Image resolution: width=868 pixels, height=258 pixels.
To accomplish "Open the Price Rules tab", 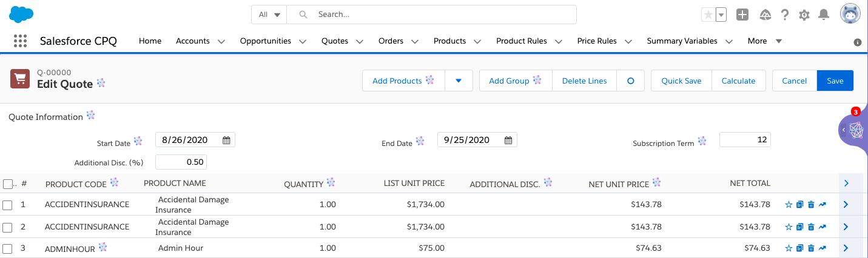I will (597, 41).
